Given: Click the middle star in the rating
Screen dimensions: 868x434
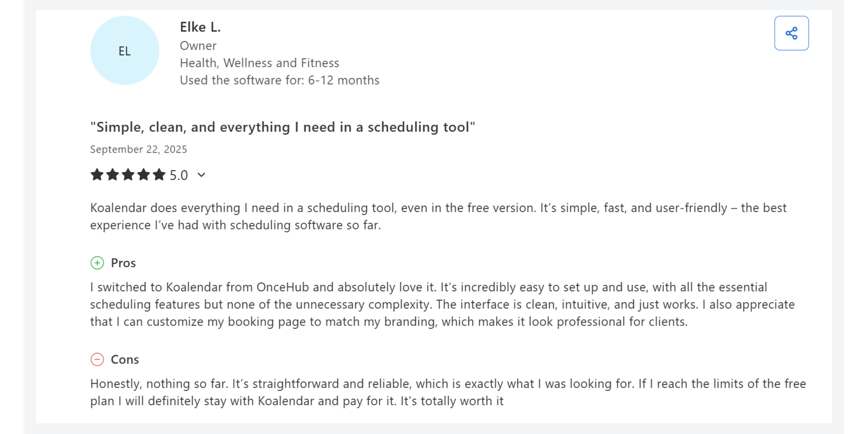Looking at the screenshot, I should tap(128, 174).
